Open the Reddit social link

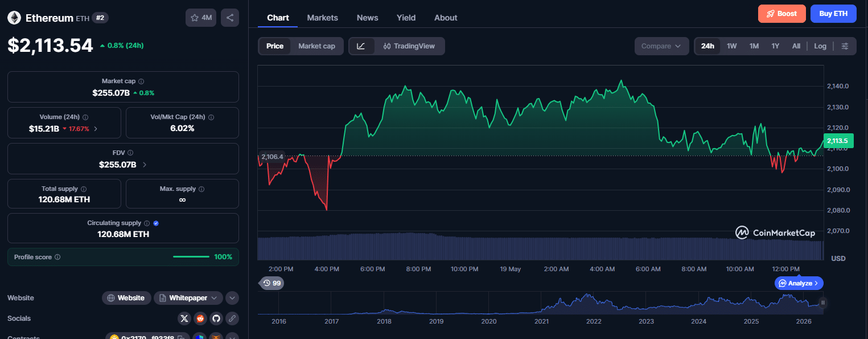tap(200, 318)
